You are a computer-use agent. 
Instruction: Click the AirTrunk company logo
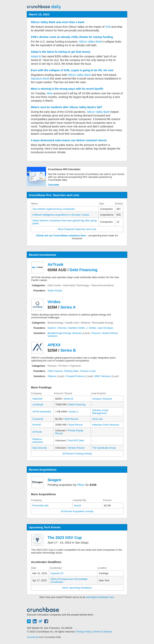click(x=37, y=267)
